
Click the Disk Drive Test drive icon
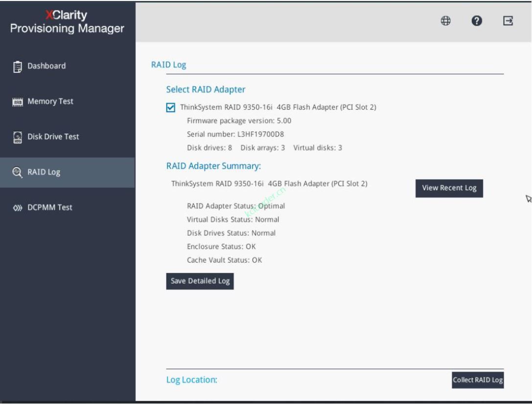pos(17,137)
